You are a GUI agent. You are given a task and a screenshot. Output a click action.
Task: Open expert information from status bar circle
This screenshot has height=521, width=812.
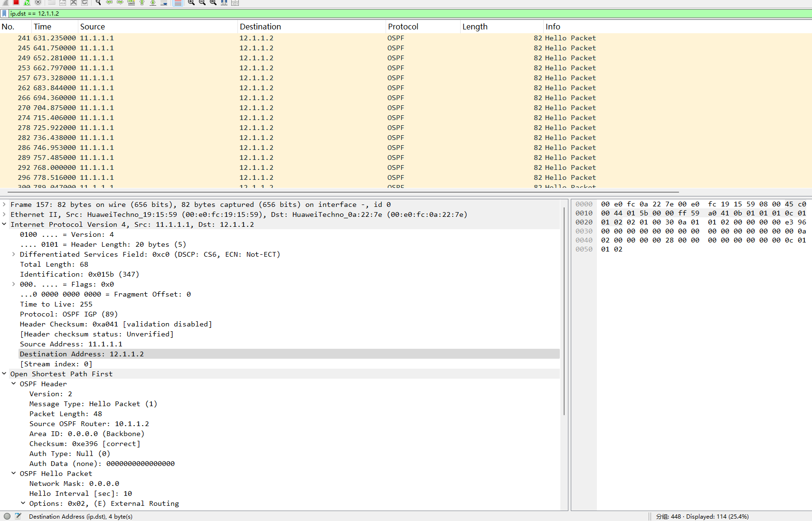(x=7, y=516)
